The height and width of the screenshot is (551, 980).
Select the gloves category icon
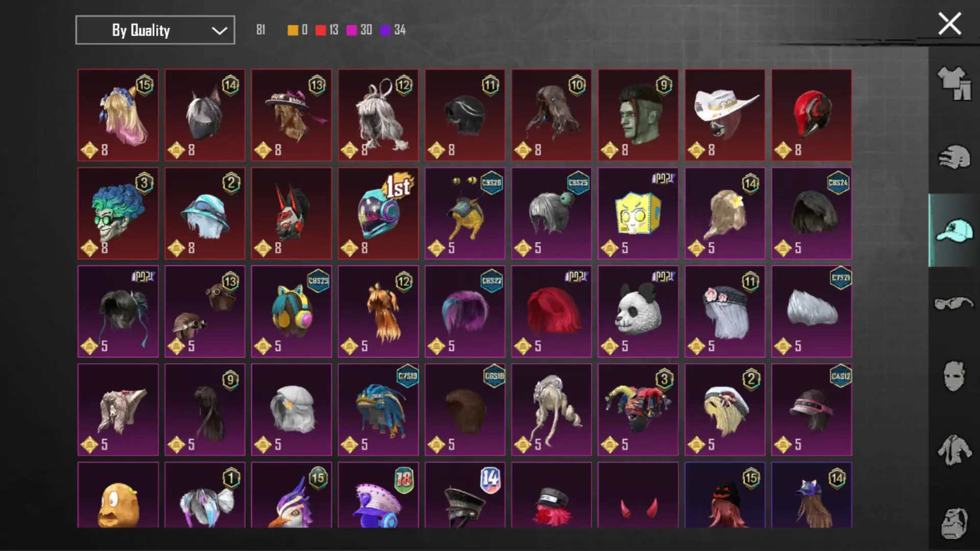pos(954,157)
